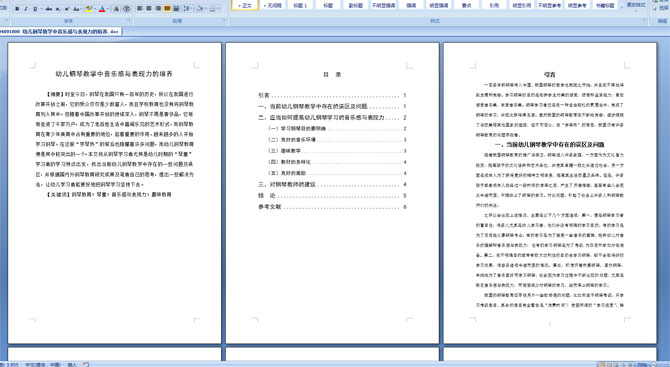Viewport: 670px width, 367px height.
Task: Click the superscript icon
Action: pos(67,9)
